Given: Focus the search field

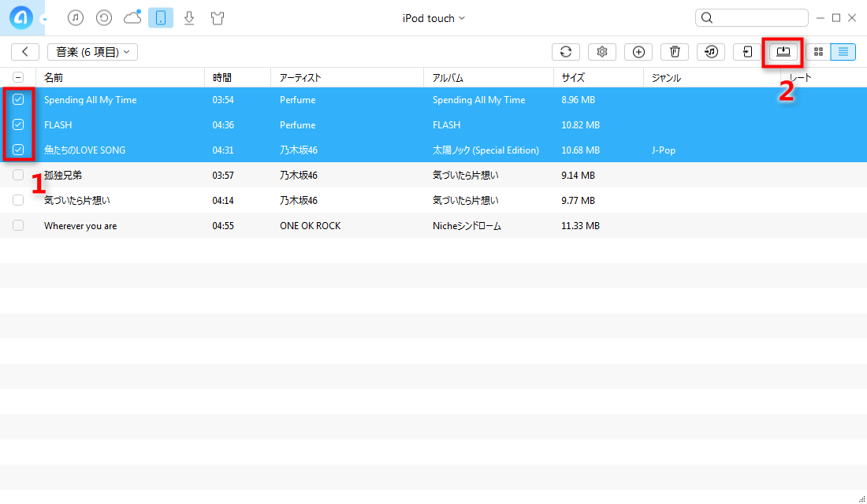Looking at the screenshot, I should click(751, 17).
